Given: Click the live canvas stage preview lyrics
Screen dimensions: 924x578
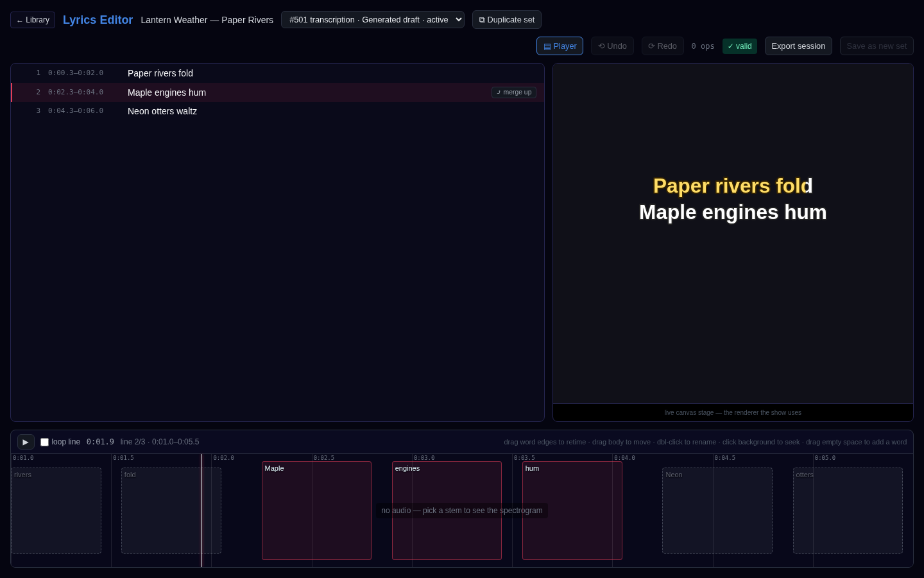Looking at the screenshot, I should (733, 199).
